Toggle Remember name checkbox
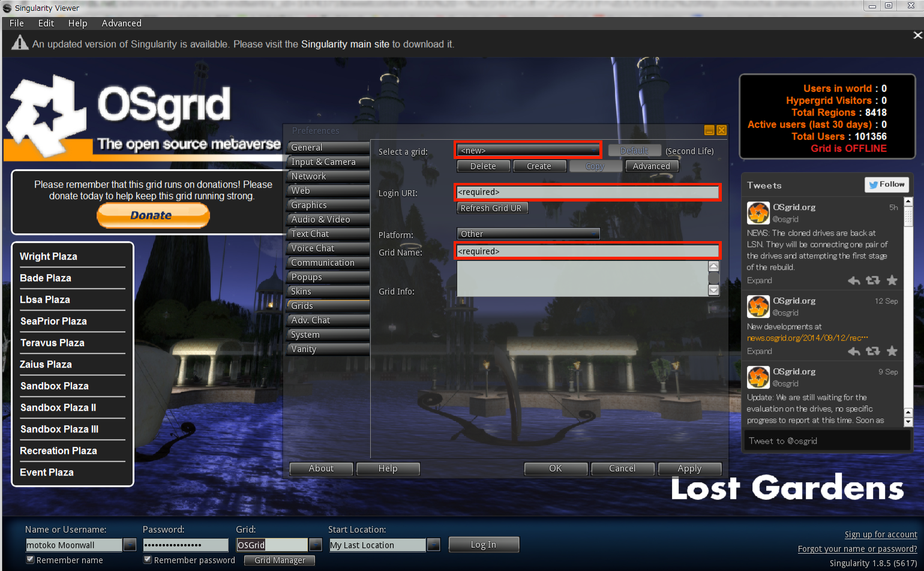This screenshot has width=924, height=571. (30, 560)
